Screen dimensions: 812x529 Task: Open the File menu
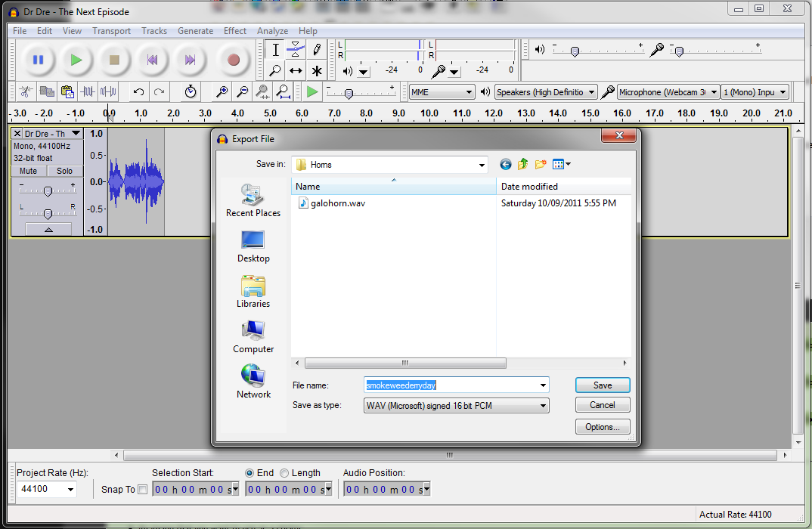tap(20, 31)
